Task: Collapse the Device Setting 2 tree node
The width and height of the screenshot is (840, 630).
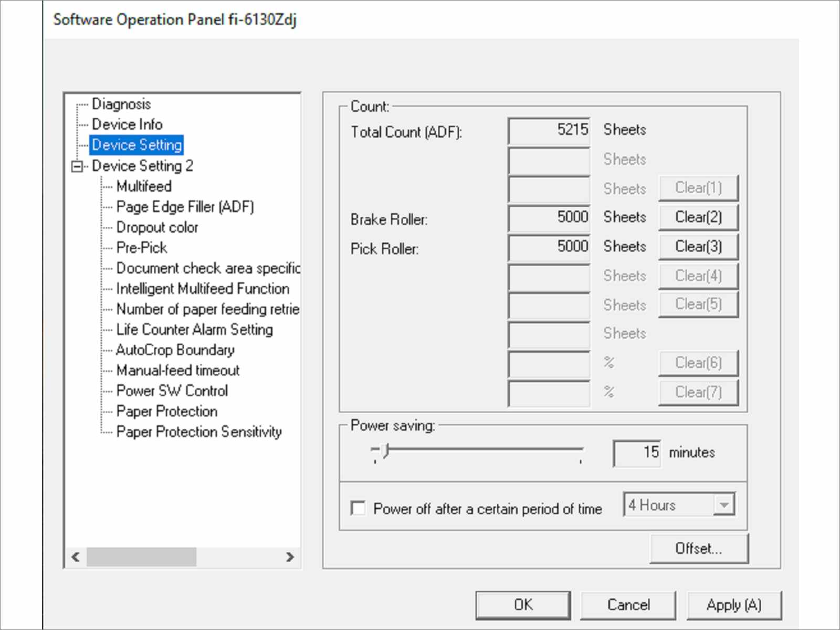Action: coord(77,166)
